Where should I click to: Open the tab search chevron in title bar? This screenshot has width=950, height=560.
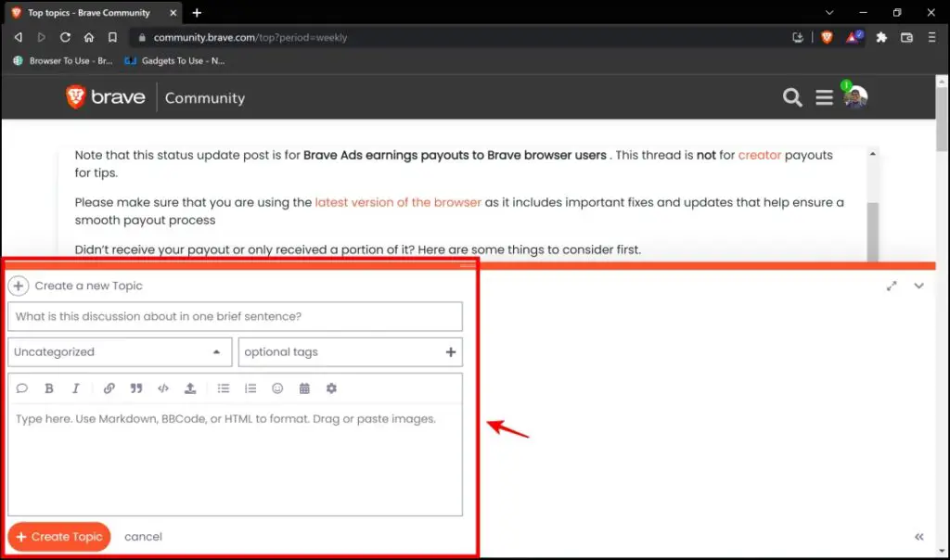(829, 13)
